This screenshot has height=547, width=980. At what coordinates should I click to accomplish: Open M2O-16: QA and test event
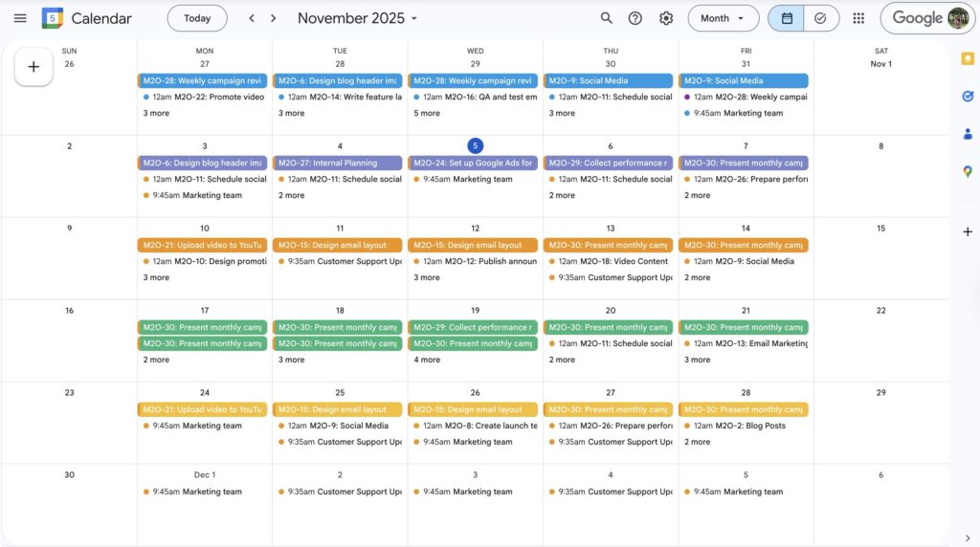click(473, 97)
